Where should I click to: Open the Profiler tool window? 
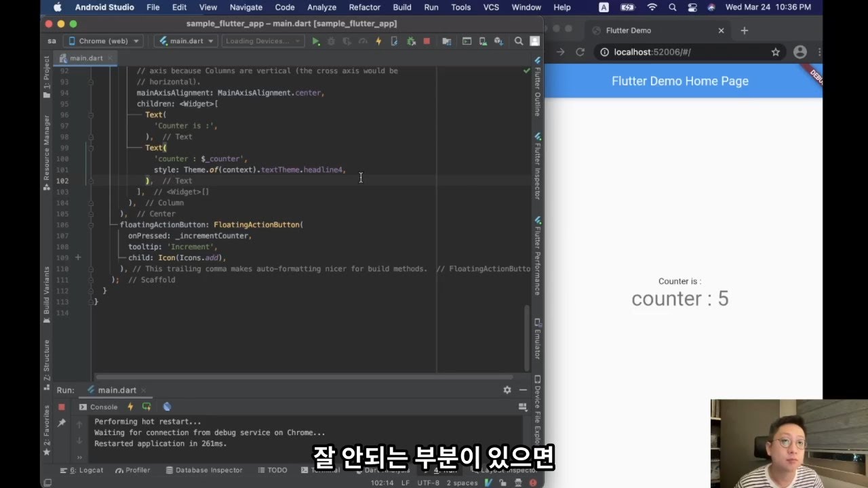133,470
